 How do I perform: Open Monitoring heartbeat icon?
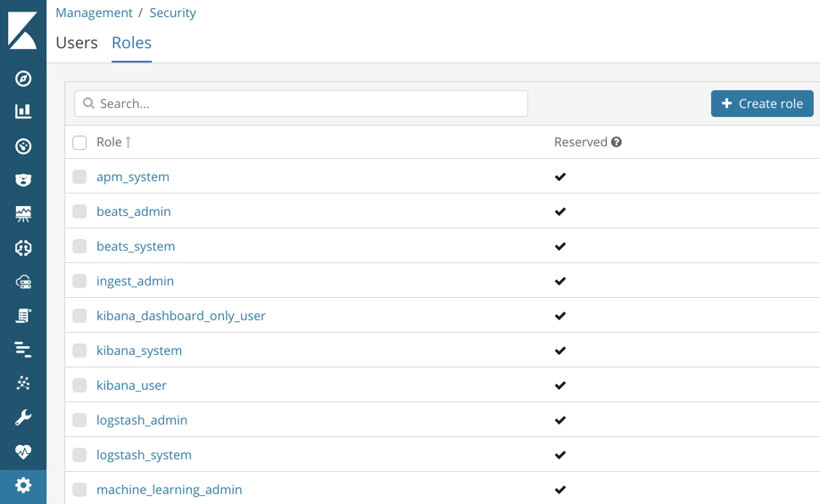(x=23, y=451)
